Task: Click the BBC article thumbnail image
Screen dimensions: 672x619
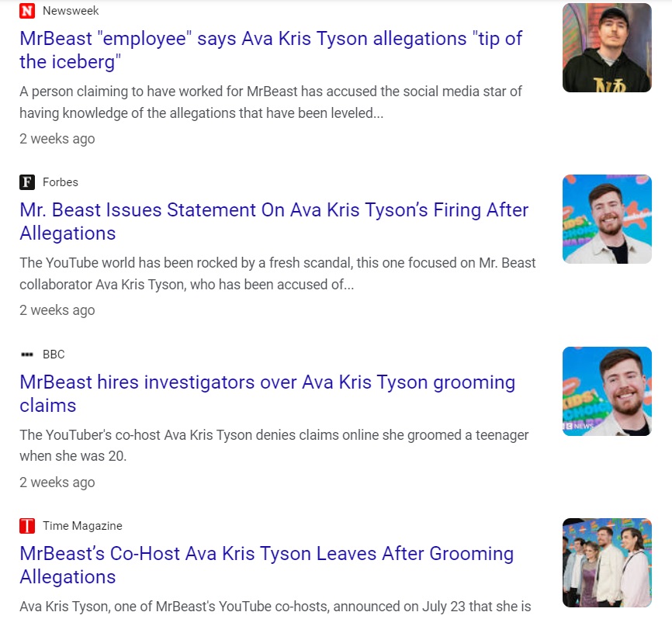Action: 607,391
